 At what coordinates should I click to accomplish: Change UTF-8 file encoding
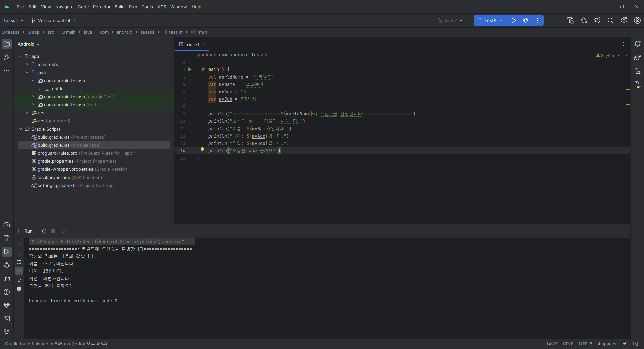pos(585,344)
